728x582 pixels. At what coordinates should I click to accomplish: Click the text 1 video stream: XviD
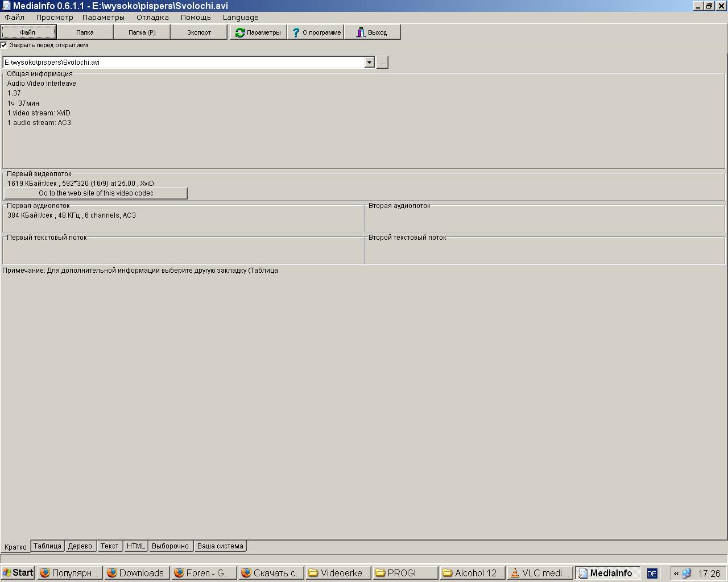click(39, 113)
